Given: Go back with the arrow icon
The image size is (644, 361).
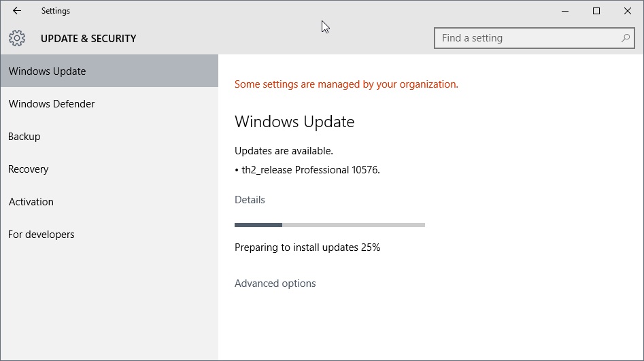Looking at the screenshot, I should click(x=17, y=11).
